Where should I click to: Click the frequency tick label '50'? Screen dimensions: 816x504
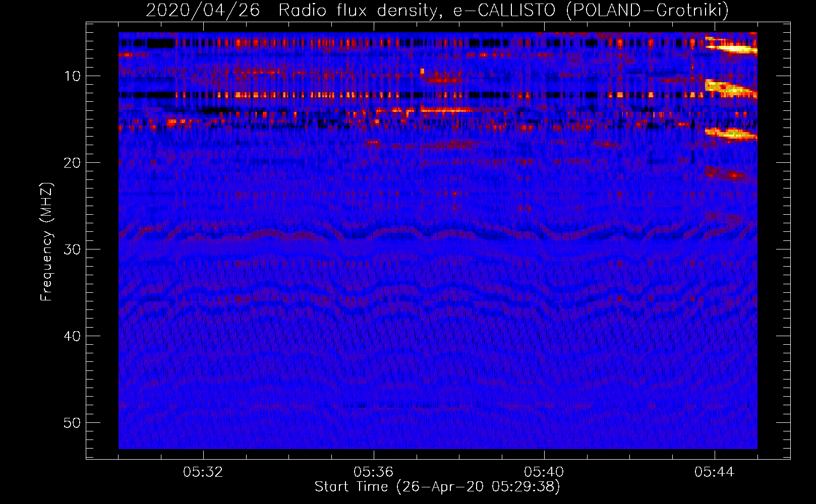coord(73,423)
